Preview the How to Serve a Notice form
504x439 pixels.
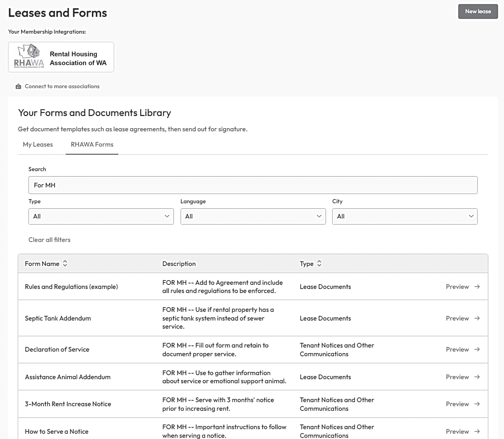[x=458, y=431]
